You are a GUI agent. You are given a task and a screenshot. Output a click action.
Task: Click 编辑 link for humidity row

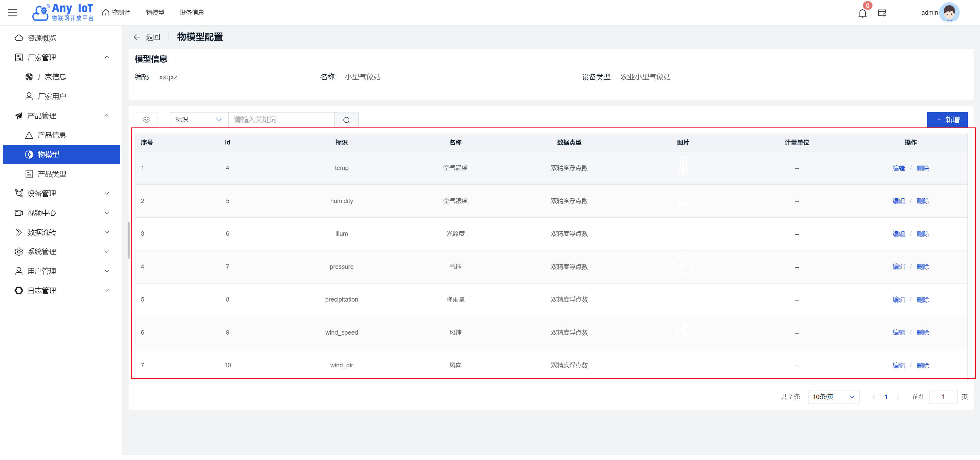(x=898, y=201)
